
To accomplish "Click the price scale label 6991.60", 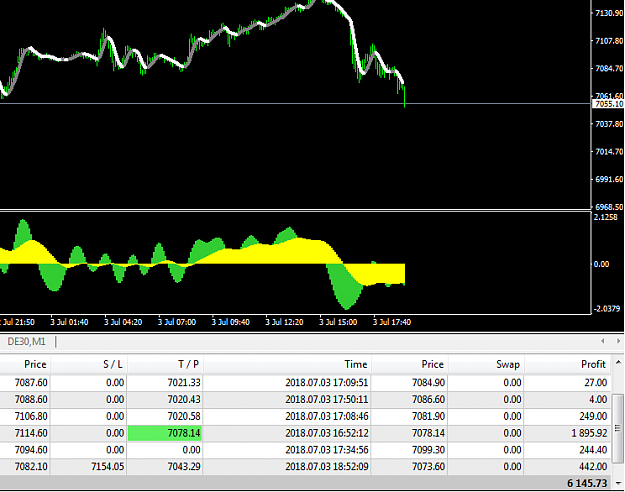I will pyautogui.click(x=609, y=179).
